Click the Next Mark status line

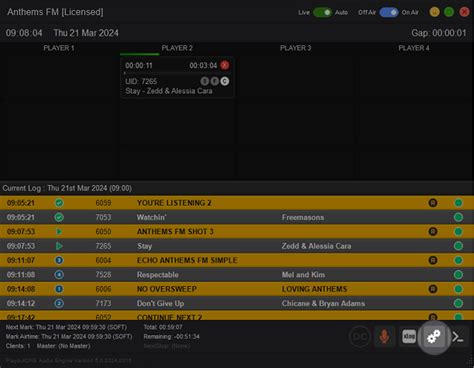(x=66, y=327)
